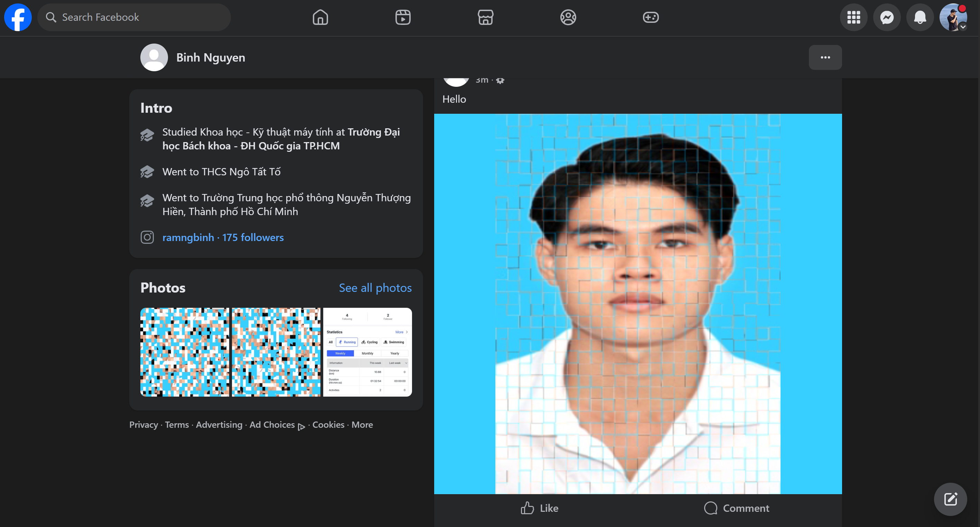Open the Video tab icon
The width and height of the screenshot is (980, 527).
tap(402, 18)
